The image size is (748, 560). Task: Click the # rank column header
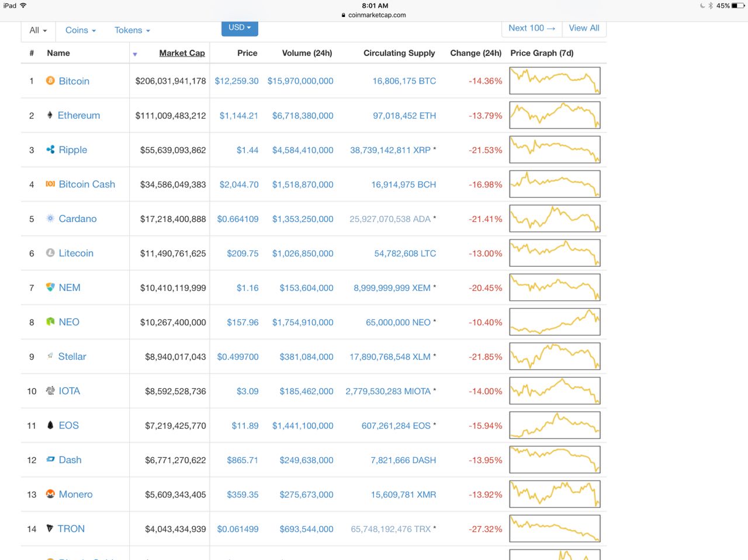(32, 53)
